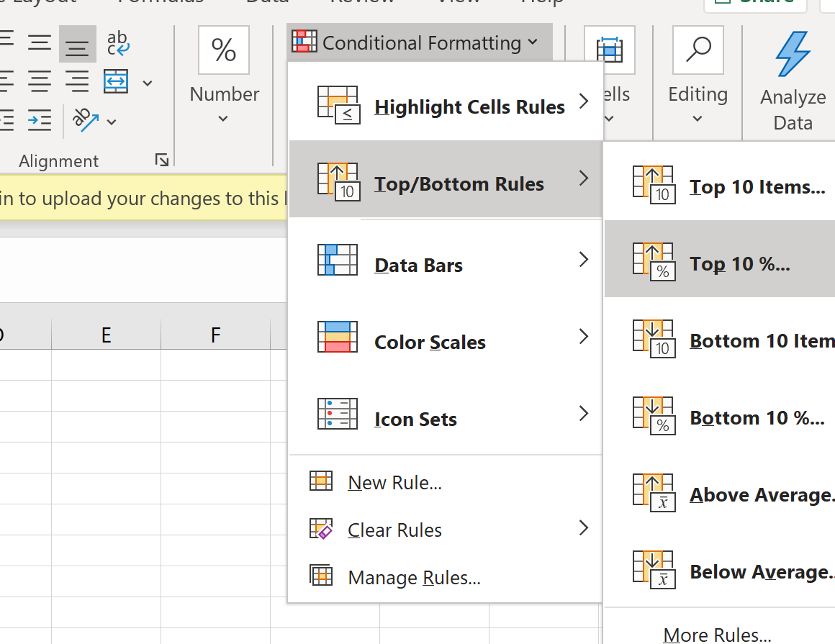Open the Data Bars submenu
This screenshot has height=644, width=835.
click(x=446, y=260)
